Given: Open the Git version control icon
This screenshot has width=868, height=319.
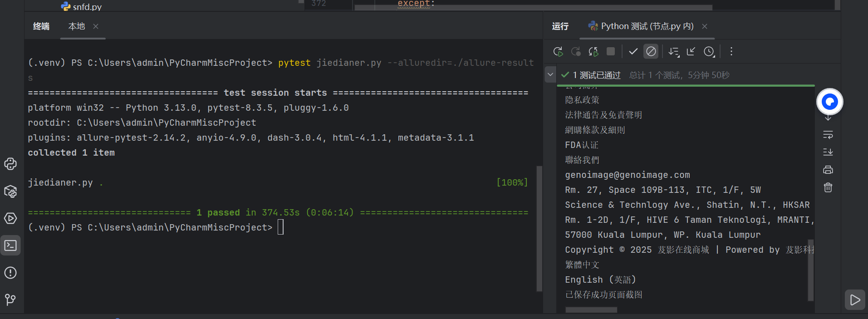Looking at the screenshot, I should click(x=10, y=299).
